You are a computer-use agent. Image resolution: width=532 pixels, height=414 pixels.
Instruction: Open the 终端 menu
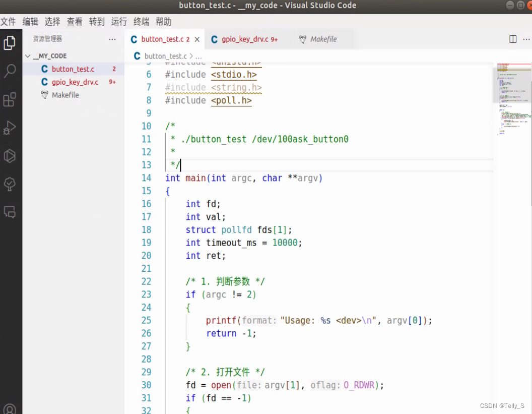pyautogui.click(x=141, y=22)
